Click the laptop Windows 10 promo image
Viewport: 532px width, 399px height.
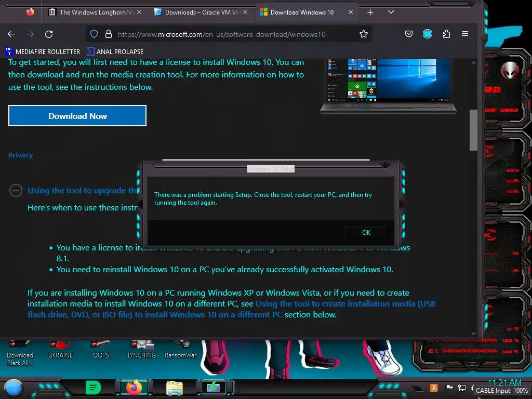pyautogui.click(x=388, y=86)
